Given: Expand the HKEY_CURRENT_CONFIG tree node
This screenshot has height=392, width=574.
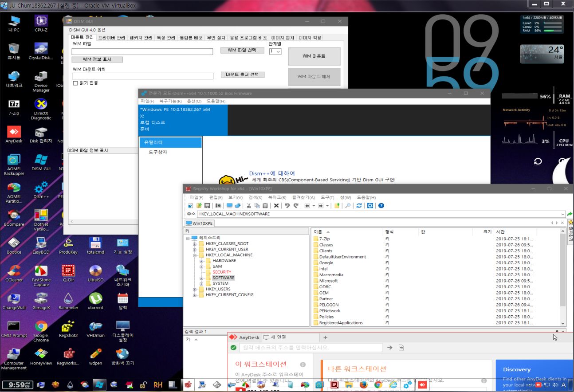Looking at the screenshot, I should [x=194, y=295].
